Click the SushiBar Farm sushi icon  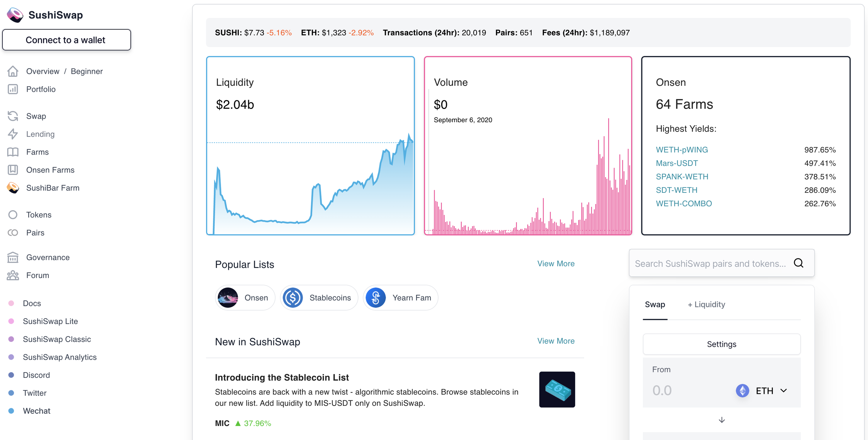coord(13,188)
